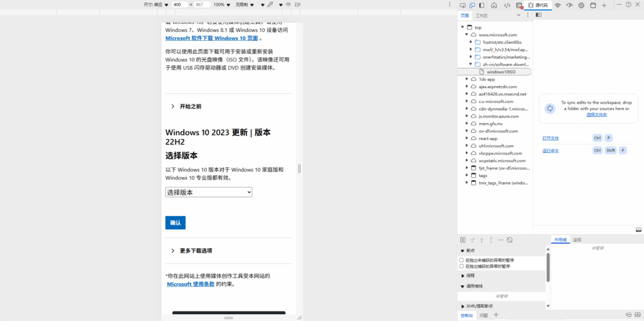Open the Microsoft 使用条款 link
Image resolution: width=644 pixels, height=321 pixels.
[x=191, y=284]
